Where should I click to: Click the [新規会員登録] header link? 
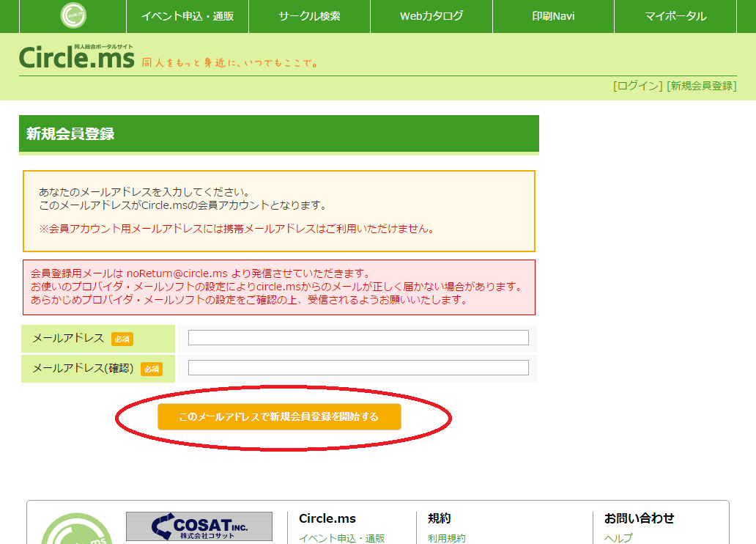click(702, 86)
